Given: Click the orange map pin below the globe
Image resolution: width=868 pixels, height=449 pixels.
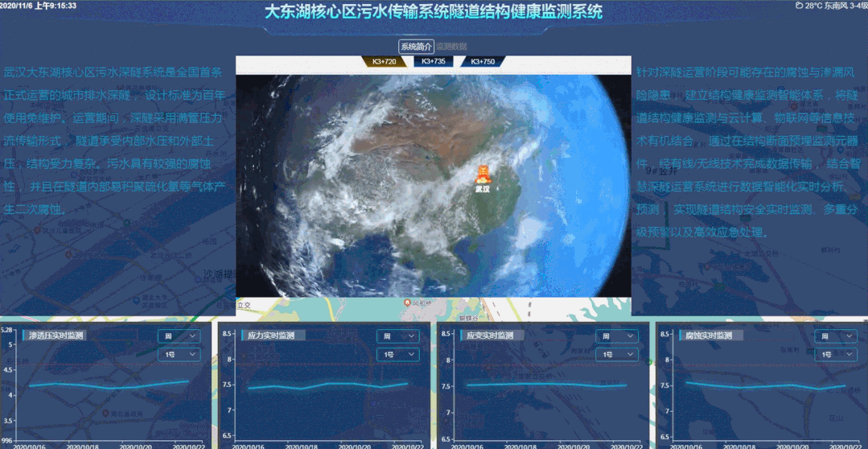Looking at the screenshot, I should point(408,303).
